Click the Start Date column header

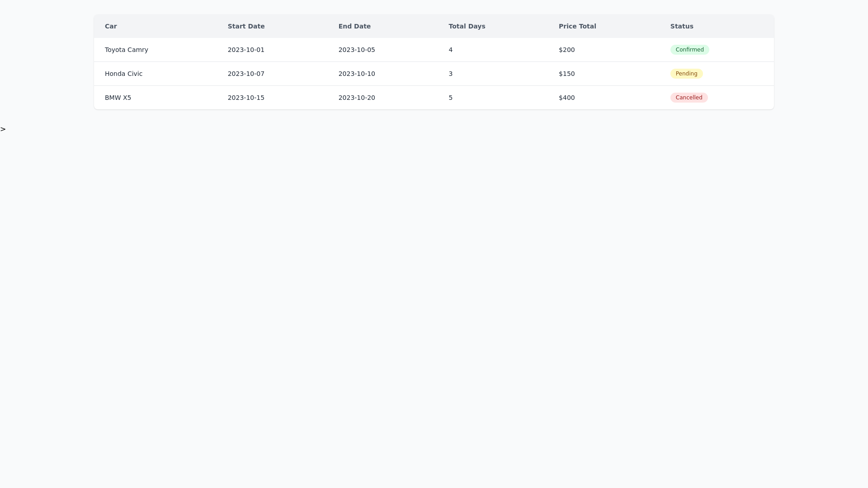click(x=246, y=26)
